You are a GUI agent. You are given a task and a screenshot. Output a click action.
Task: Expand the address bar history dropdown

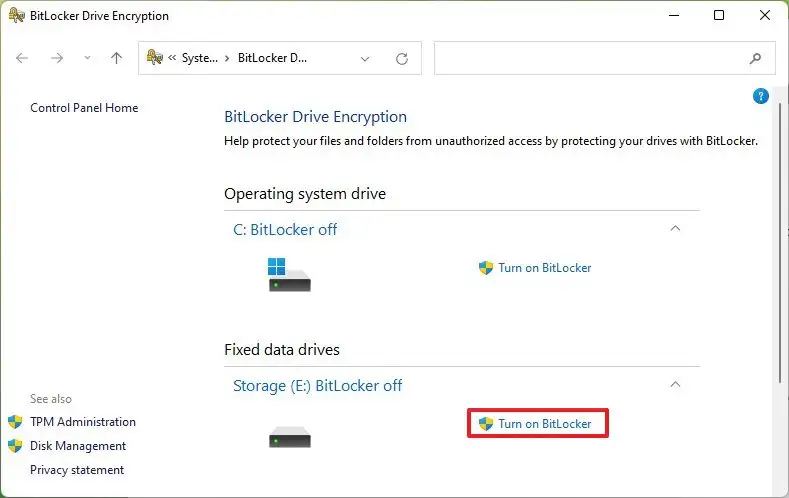point(365,58)
